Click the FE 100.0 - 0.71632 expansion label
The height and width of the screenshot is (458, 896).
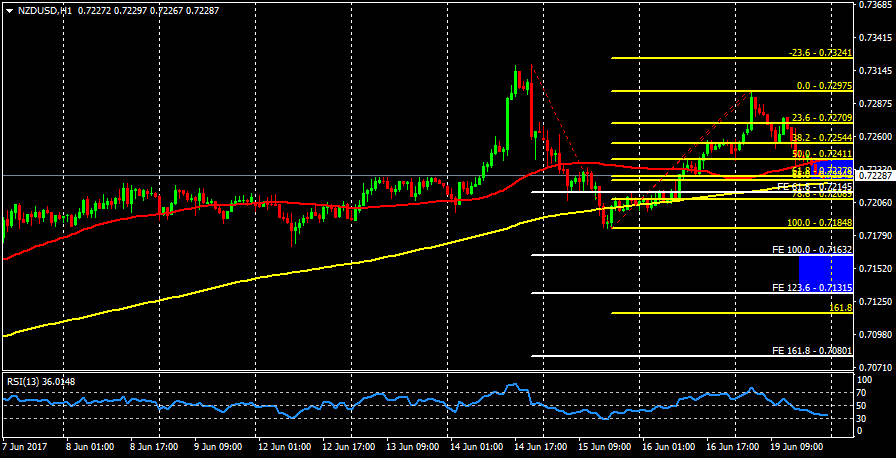(x=812, y=250)
